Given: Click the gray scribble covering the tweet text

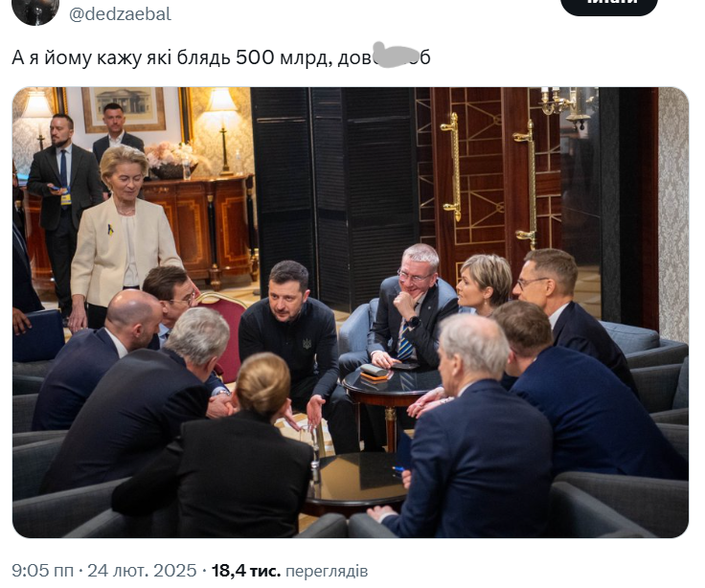Looking at the screenshot, I should [397, 55].
